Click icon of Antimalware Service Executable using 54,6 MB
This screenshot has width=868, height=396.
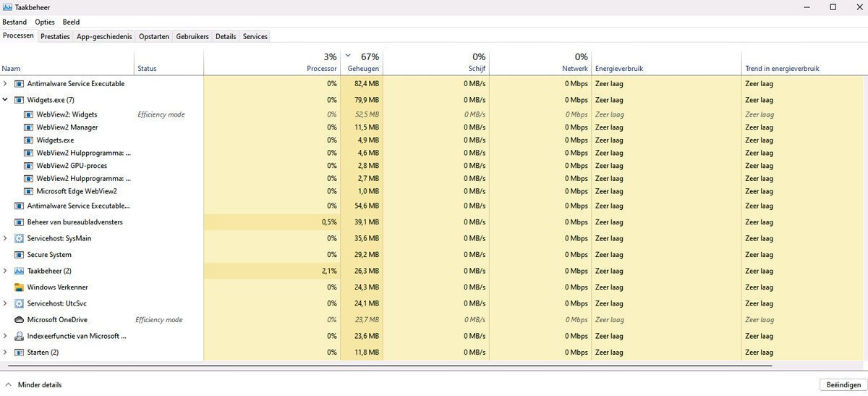pyautogui.click(x=19, y=206)
